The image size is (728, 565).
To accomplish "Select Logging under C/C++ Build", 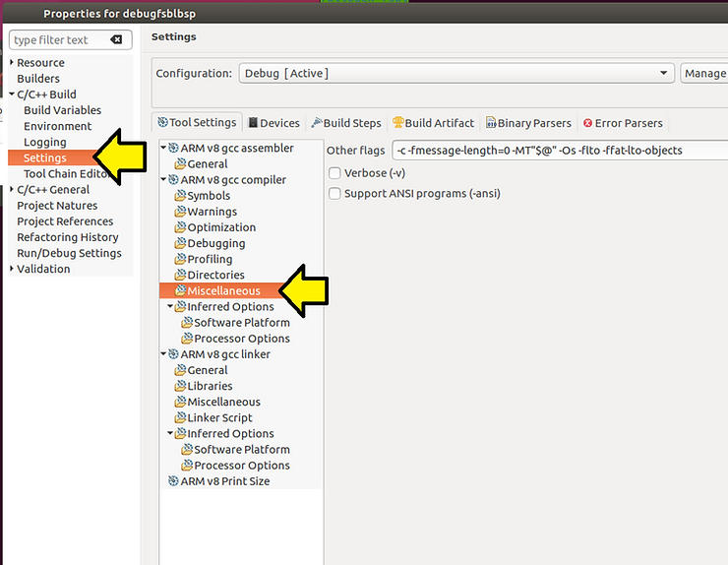I will (x=45, y=142).
